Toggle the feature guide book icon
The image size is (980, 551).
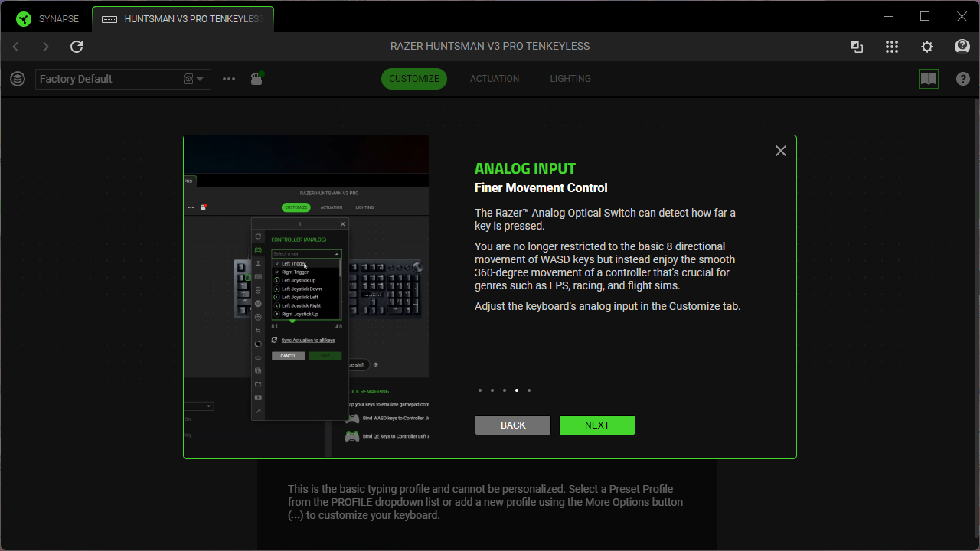tap(929, 79)
